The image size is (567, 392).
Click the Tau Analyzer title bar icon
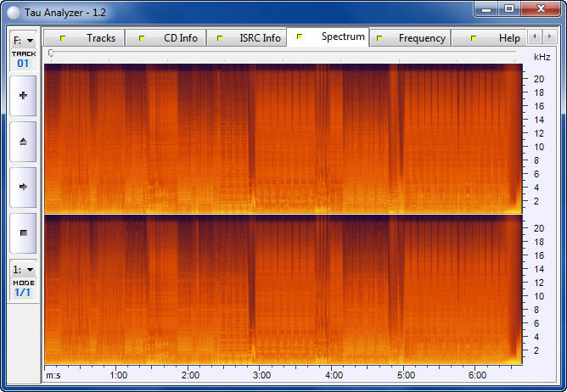(13, 9)
